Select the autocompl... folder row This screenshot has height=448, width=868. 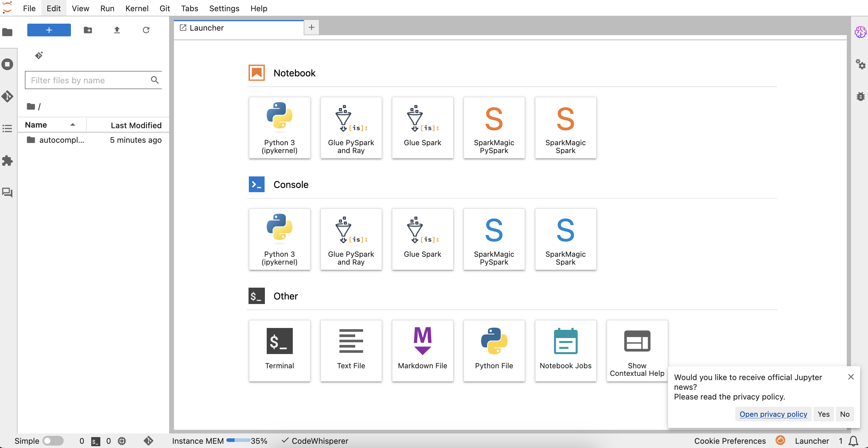93,140
